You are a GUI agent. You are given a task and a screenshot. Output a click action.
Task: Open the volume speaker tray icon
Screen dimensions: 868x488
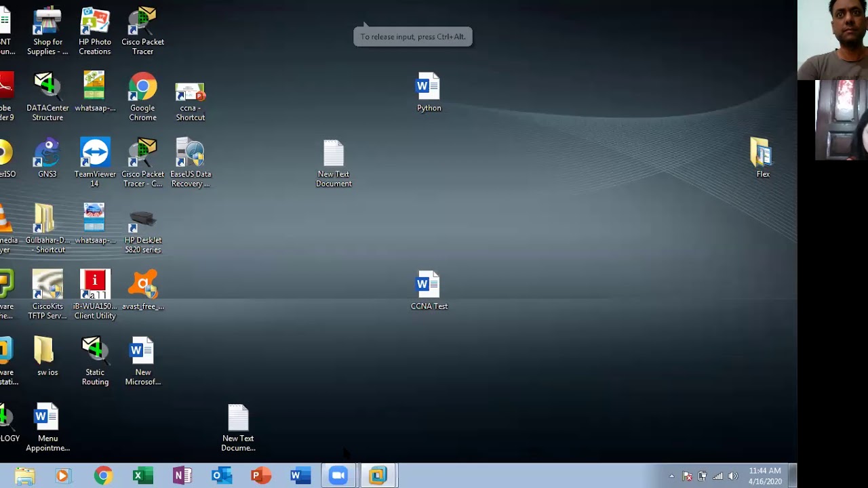(x=732, y=476)
